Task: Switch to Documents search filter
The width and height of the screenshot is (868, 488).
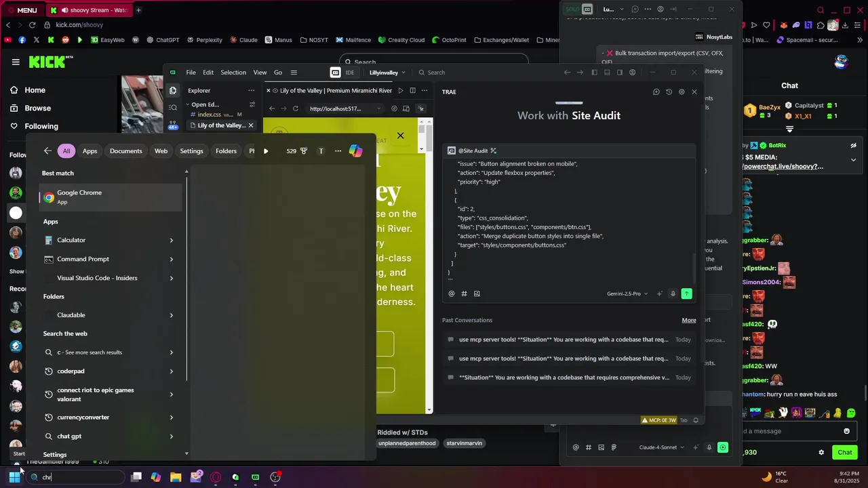Action: pos(126,151)
